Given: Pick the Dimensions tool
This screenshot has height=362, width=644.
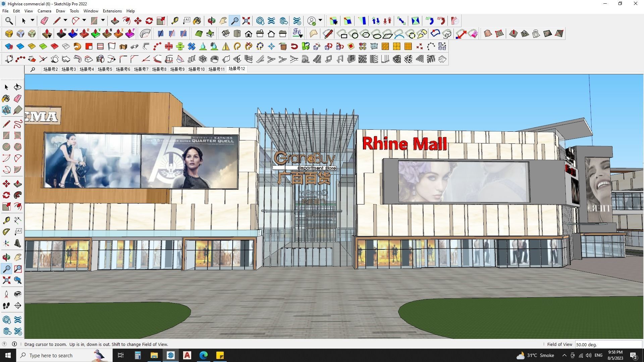Looking at the screenshot, I should [17, 220].
